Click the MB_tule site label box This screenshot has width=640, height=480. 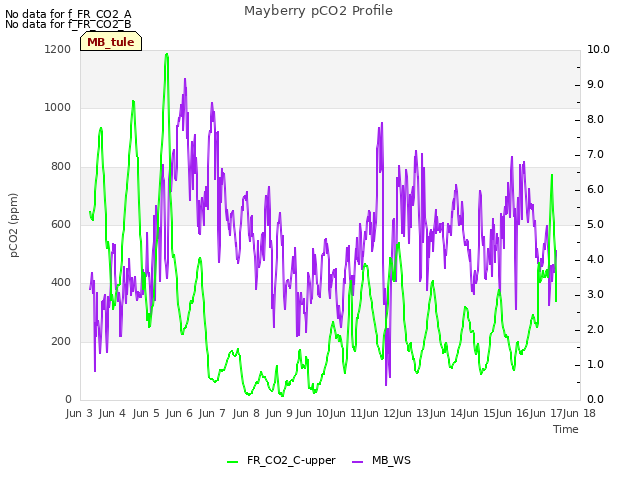[111, 42]
